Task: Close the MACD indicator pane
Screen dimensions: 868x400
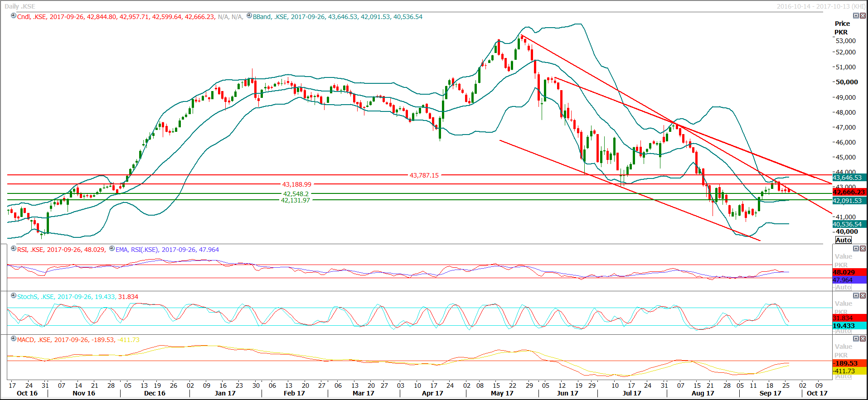Action: tap(863, 339)
